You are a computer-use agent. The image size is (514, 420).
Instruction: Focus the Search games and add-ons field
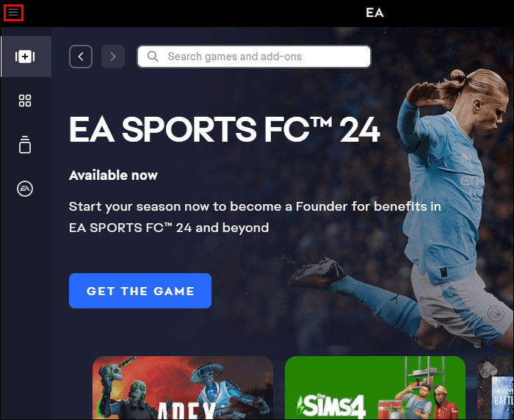tap(254, 57)
